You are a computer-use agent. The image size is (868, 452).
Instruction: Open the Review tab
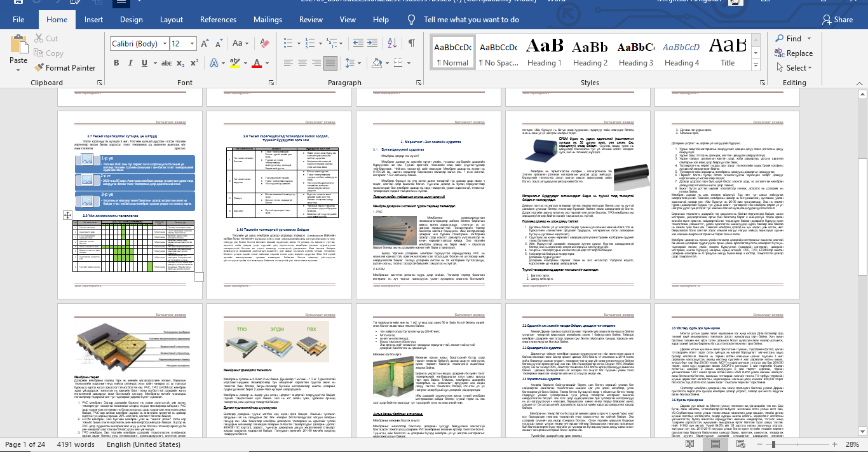coord(311,20)
